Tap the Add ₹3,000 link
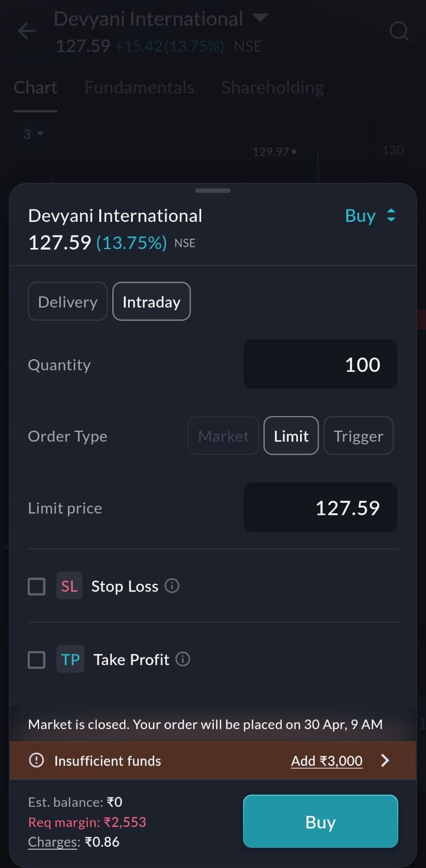The width and height of the screenshot is (426, 868). coord(327,761)
